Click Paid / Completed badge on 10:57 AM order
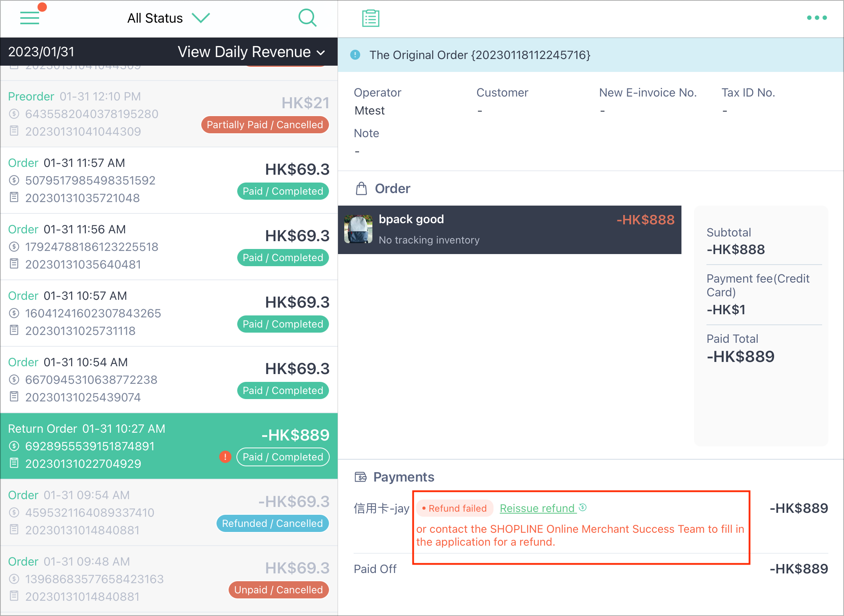The image size is (844, 616). 283,324
